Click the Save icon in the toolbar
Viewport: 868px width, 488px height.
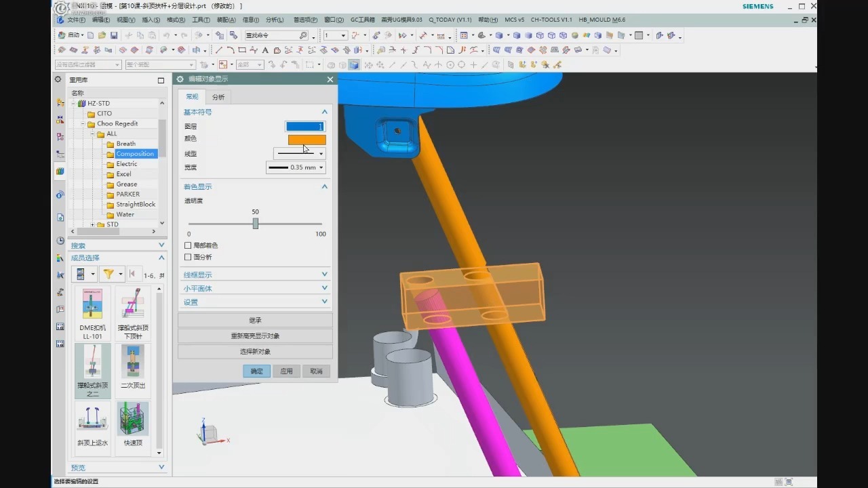pyautogui.click(x=114, y=35)
